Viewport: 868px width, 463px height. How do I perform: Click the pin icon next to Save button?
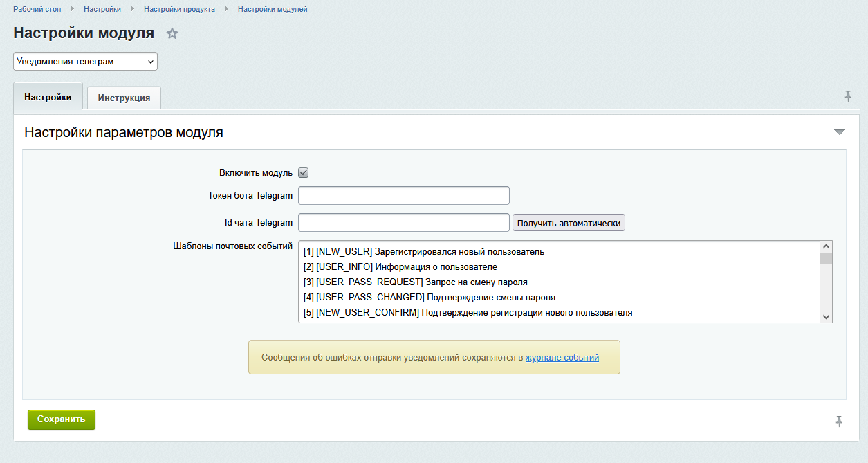[839, 421]
